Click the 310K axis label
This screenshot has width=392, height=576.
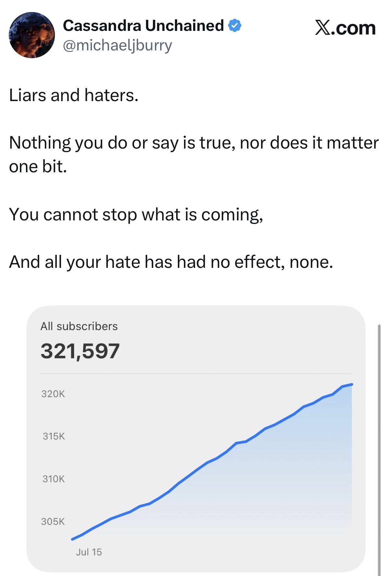tap(54, 479)
